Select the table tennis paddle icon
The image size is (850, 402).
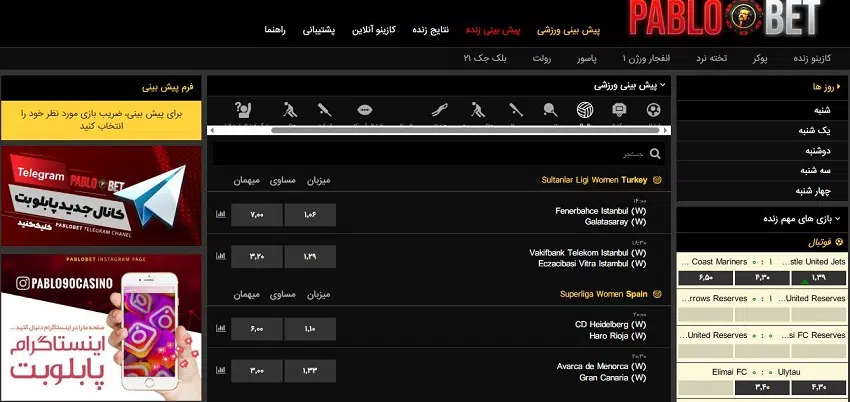point(550,111)
